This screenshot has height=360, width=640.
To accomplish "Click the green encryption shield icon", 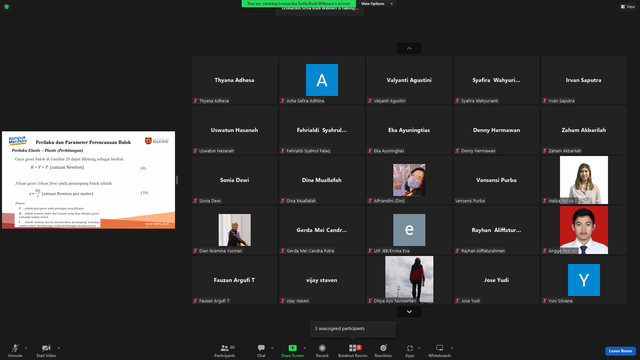I will click(x=7, y=7).
